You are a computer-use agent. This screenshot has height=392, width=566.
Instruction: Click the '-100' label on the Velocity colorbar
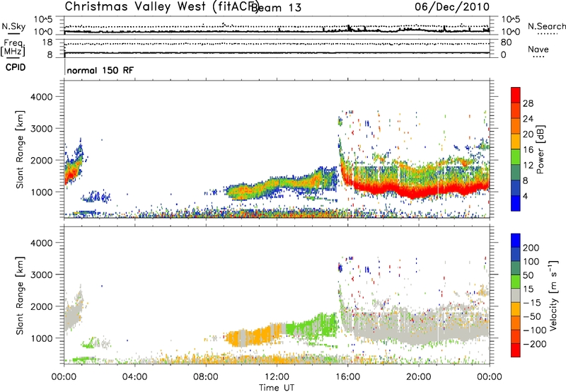point(534,330)
